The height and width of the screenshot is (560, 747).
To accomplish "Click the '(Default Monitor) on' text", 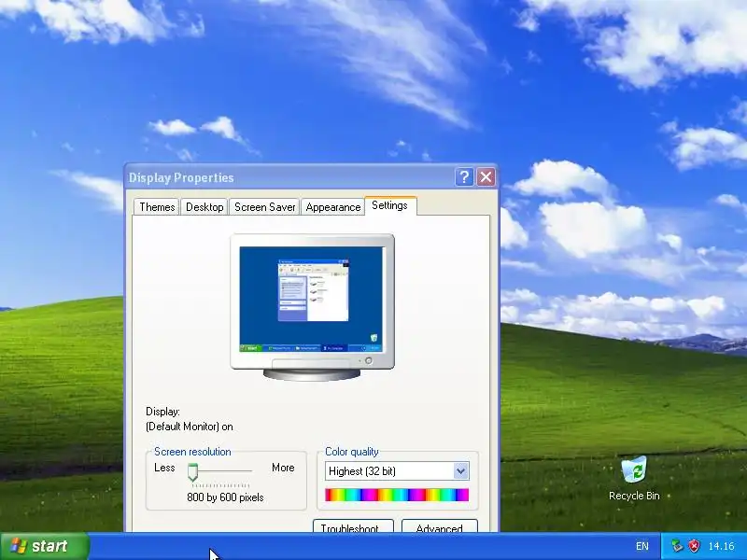I will pos(190,427).
